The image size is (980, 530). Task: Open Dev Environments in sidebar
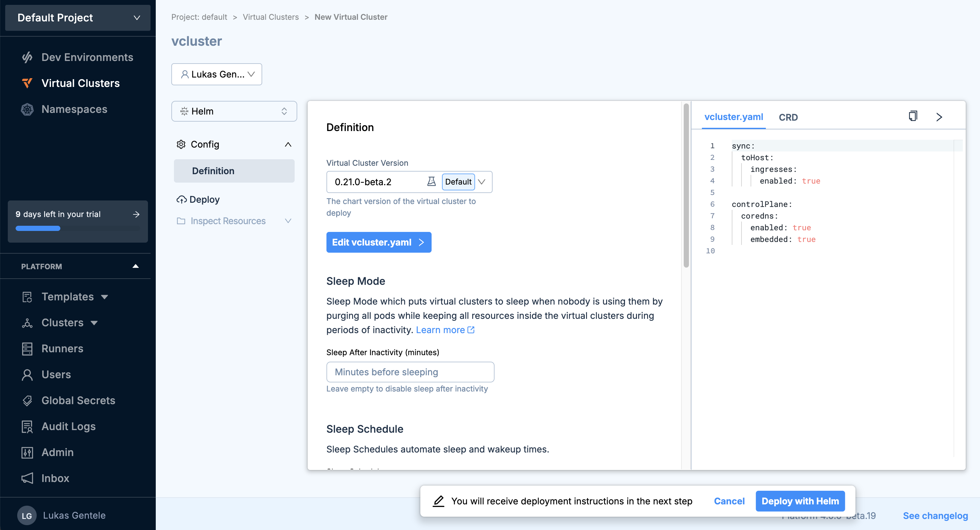[87, 57]
